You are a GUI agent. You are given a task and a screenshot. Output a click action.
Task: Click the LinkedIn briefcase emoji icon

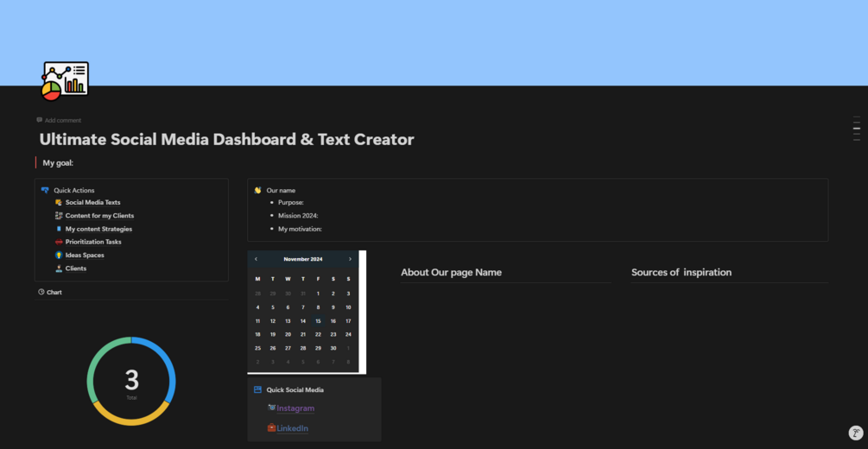click(271, 427)
